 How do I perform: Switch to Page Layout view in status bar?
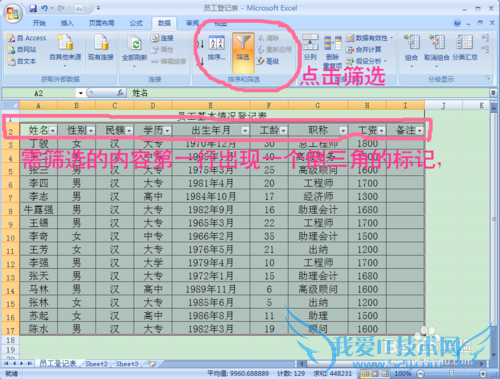375,374
